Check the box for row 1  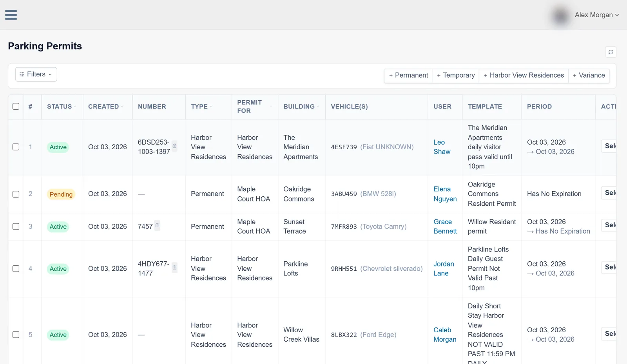pyautogui.click(x=16, y=147)
